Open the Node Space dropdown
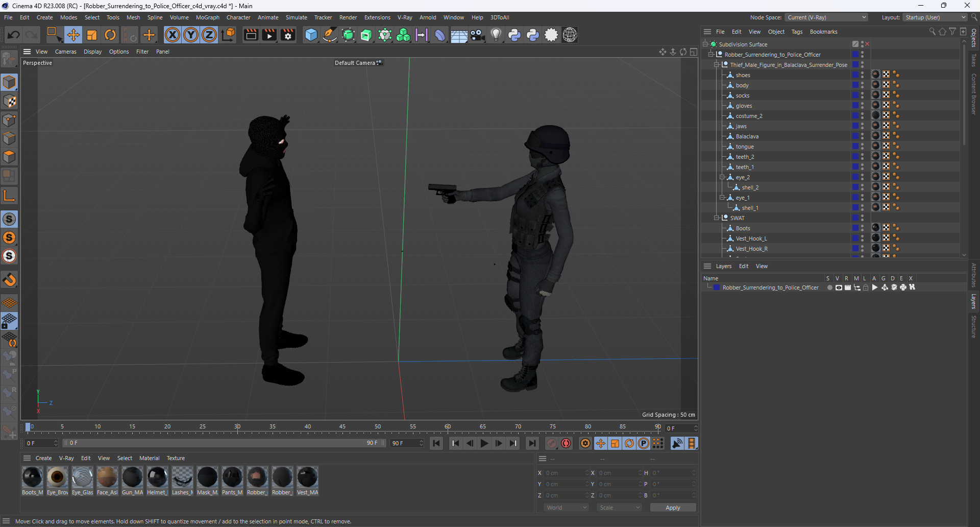 pos(826,17)
